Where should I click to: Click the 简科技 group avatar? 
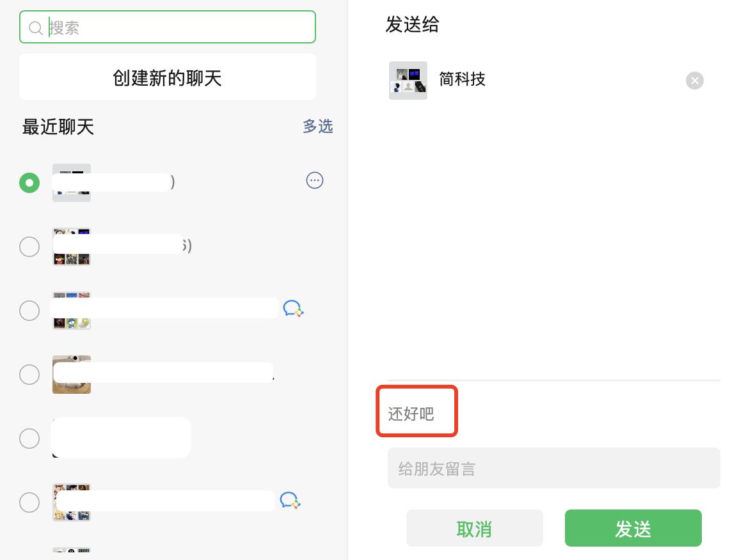[x=408, y=81]
